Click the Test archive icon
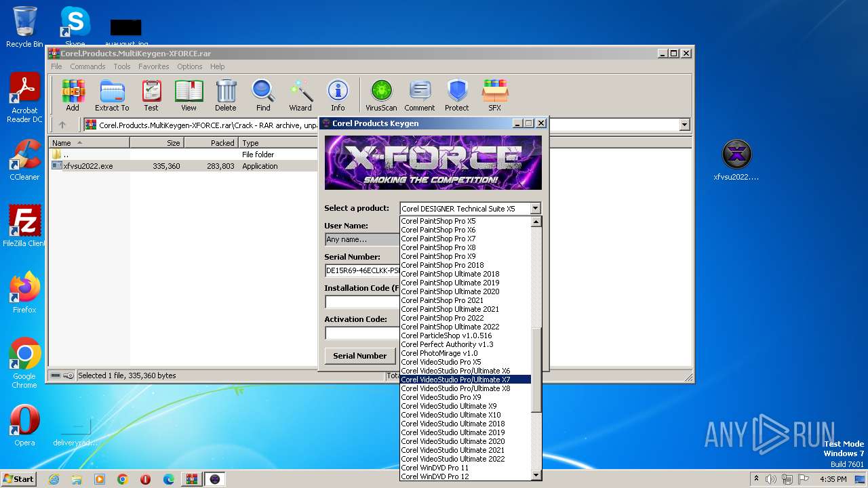The image size is (868, 488). [151, 95]
